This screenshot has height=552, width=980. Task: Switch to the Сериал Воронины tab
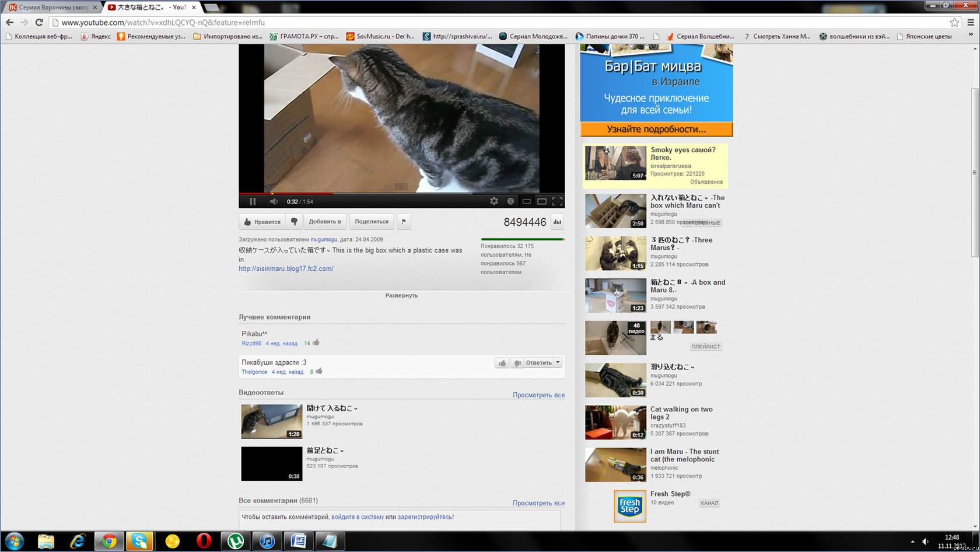point(51,8)
